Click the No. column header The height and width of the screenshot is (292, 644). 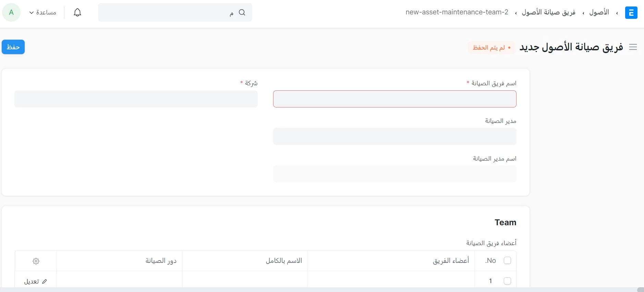(x=490, y=261)
